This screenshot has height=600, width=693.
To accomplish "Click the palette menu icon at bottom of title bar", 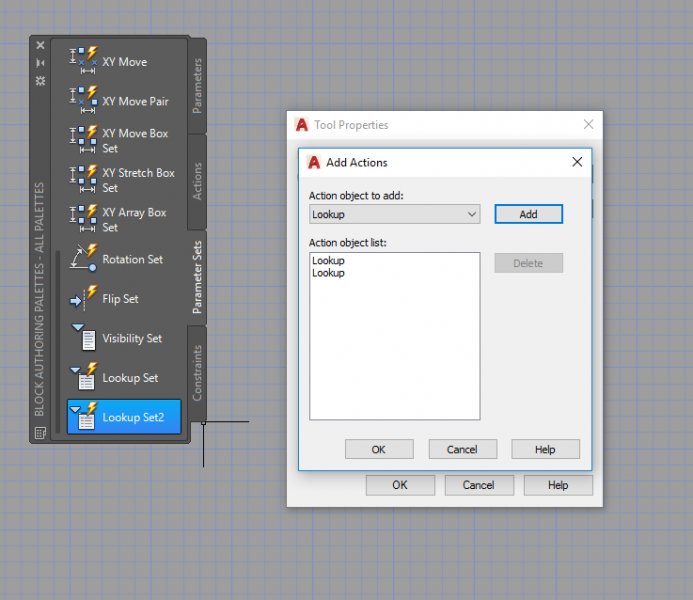I will [x=40, y=433].
